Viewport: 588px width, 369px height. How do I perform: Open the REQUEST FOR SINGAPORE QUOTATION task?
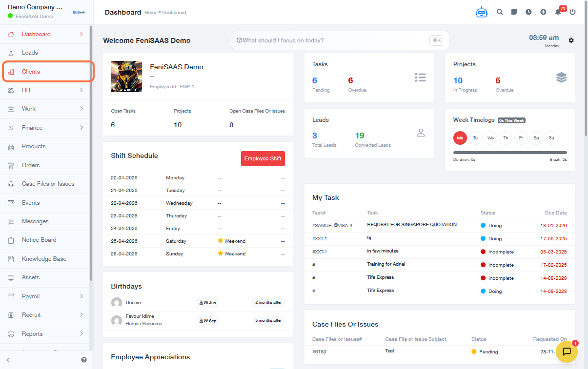pos(412,225)
